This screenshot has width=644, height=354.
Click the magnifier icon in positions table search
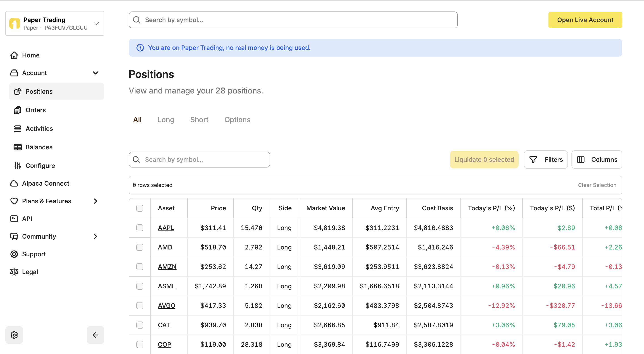(136, 160)
